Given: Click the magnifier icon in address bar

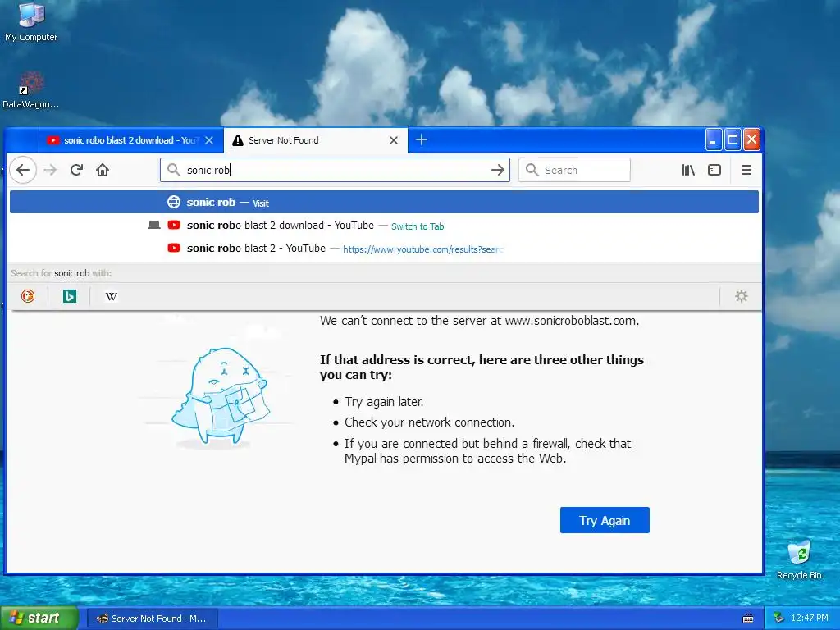Looking at the screenshot, I should click(x=173, y=170).
